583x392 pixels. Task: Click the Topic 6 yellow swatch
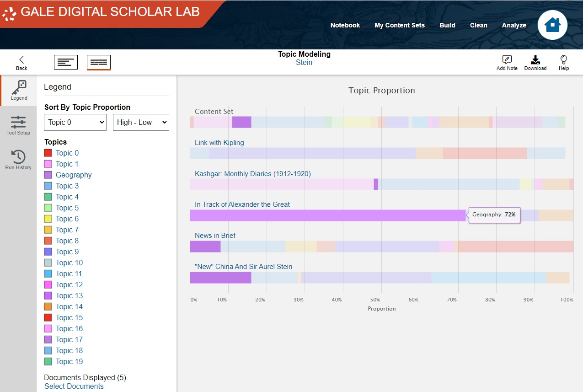click(48, 219)
